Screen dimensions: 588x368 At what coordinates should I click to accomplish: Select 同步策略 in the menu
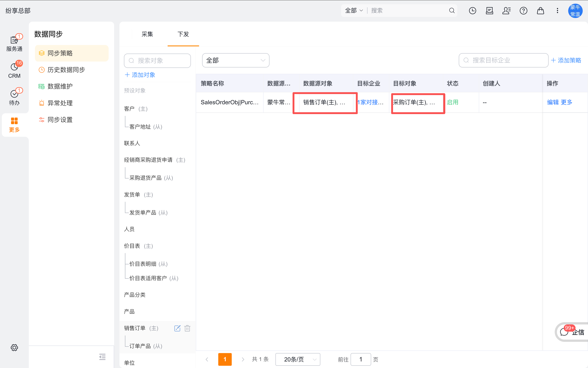click(x=72, y=53)
